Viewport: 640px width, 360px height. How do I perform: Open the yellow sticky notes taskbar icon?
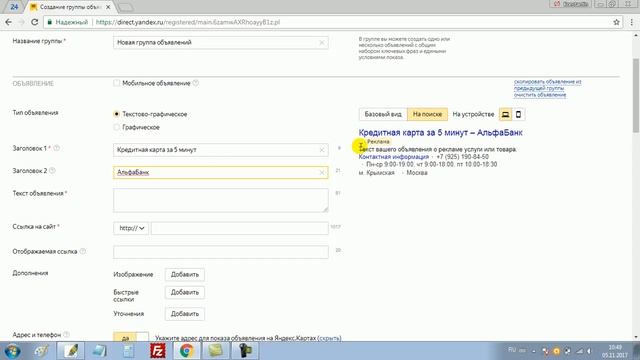216,351
